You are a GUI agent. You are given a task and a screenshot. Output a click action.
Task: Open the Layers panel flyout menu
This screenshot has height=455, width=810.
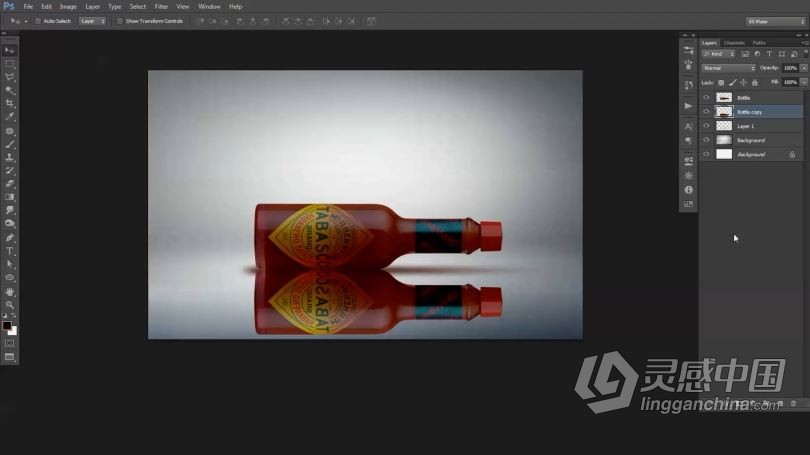click(x=804, y=43)
